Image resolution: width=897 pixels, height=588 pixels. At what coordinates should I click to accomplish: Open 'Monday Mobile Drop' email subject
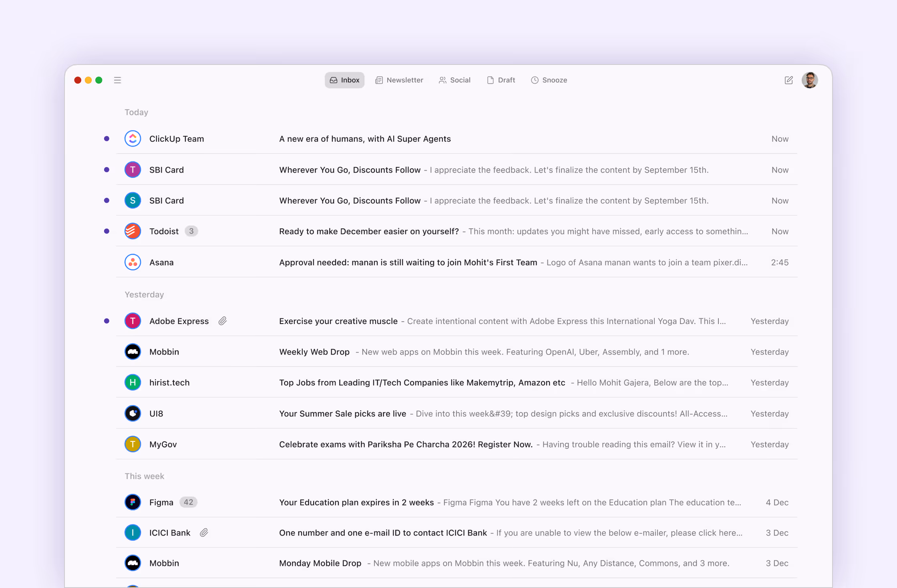(320, 563)
